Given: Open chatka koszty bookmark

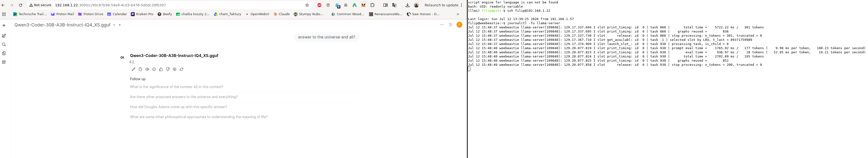Looking at the screenshot, I should pyautogui.click(x=193, y=14).
